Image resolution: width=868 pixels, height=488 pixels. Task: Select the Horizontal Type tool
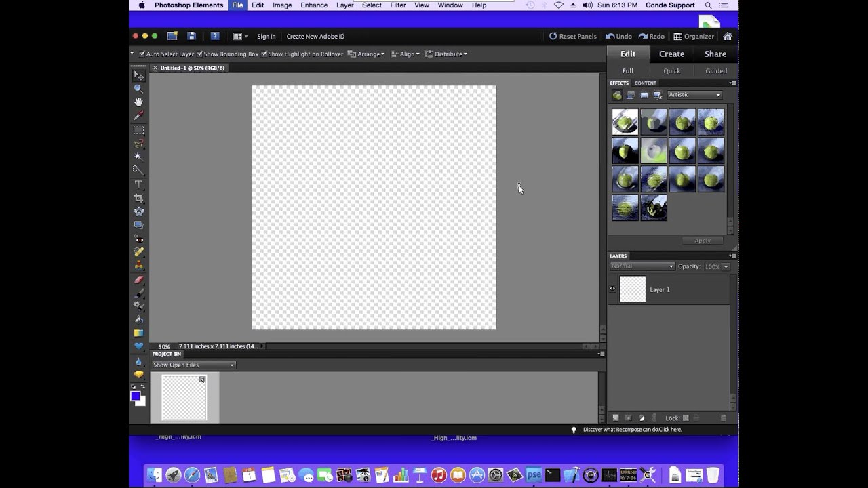click(x=138, y=184)
